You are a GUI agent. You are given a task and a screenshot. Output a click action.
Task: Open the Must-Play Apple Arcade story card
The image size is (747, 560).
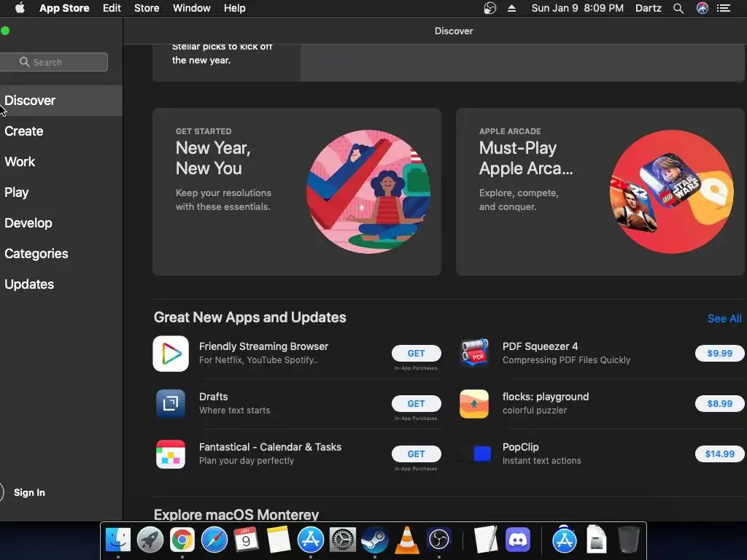600,192
